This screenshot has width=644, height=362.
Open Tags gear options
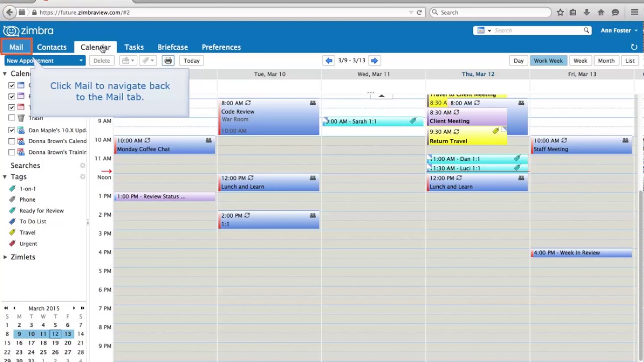point(83,177)
